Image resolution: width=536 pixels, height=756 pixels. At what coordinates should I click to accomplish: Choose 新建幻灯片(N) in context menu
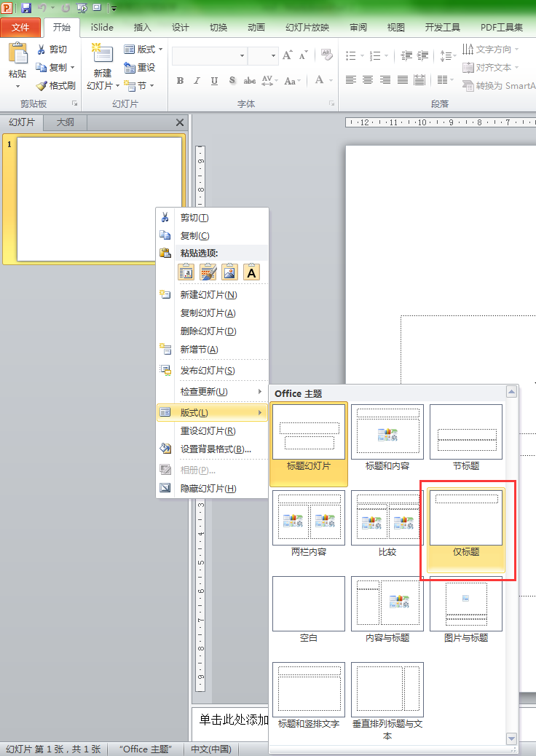(x=212, y=294)
